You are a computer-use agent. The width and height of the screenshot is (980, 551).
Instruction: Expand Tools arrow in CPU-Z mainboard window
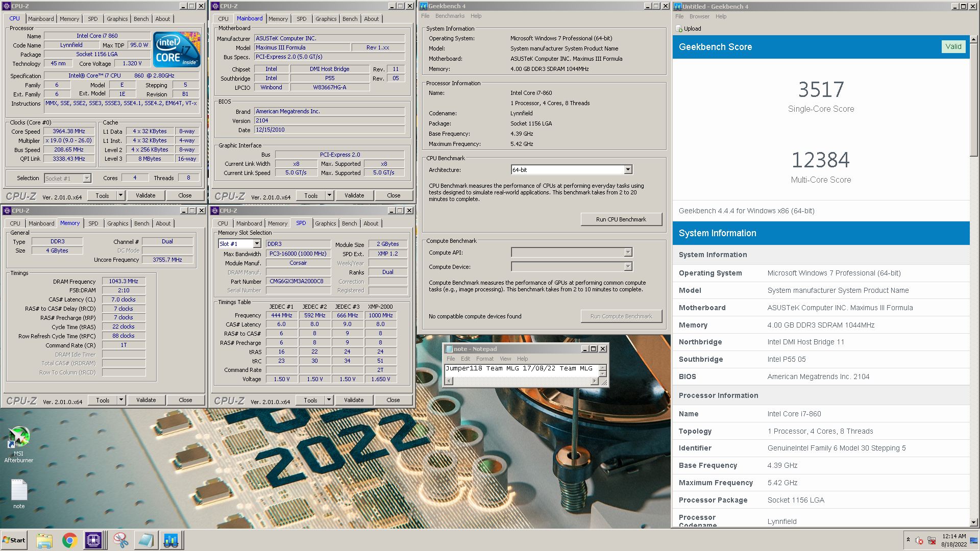coord(329,195)
